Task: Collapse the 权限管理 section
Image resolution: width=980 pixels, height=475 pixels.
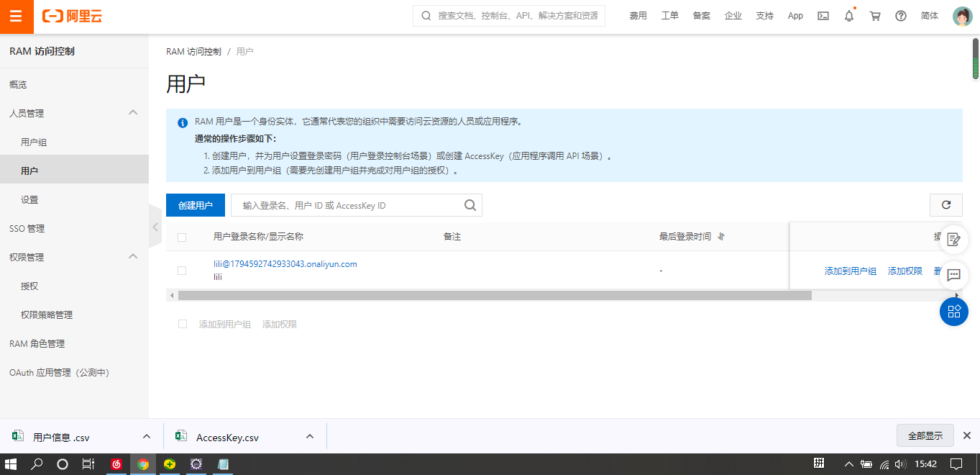Action: pyautogui.click(x=133, y=257)
